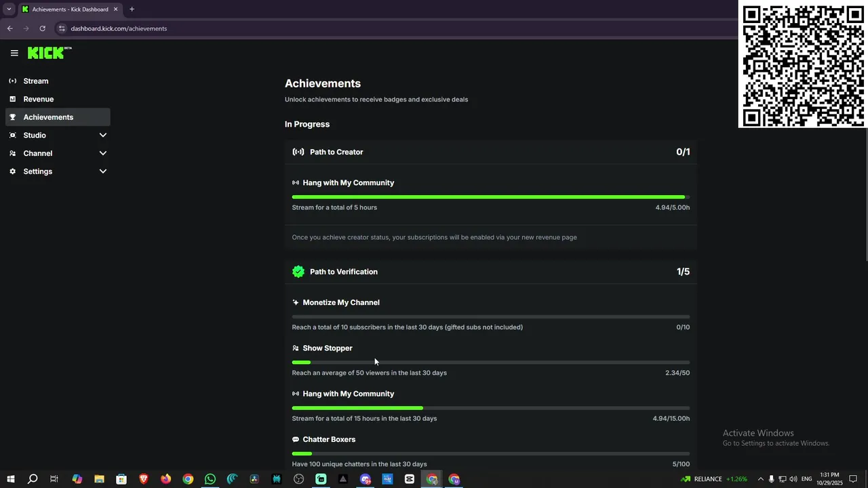Open the Windows Start menu
868x488 pixels.
(10, 479)
